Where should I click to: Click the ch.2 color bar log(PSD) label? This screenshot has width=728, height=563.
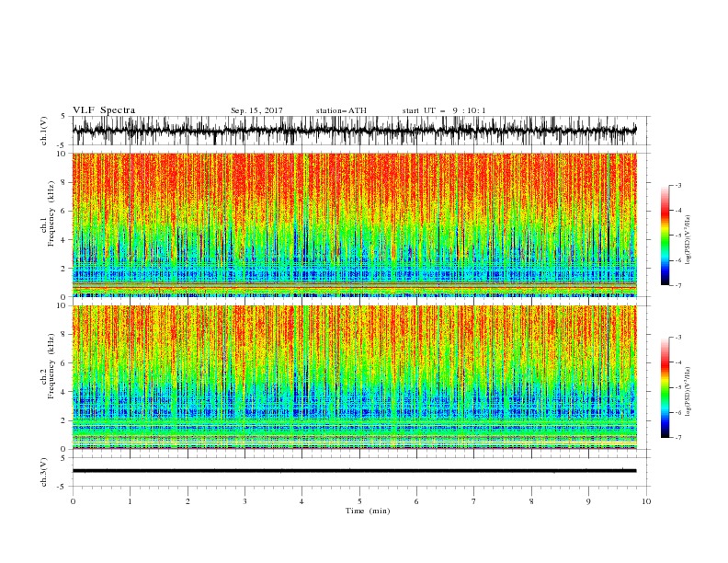click(x=689, y=391)
